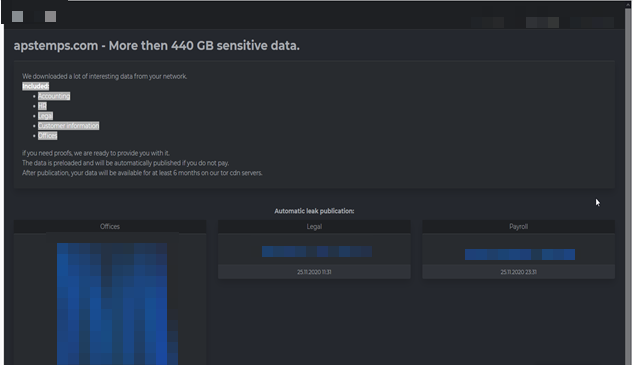
Task: Select the 'Legal' bullet in the included list
Action: pos(45,116)
